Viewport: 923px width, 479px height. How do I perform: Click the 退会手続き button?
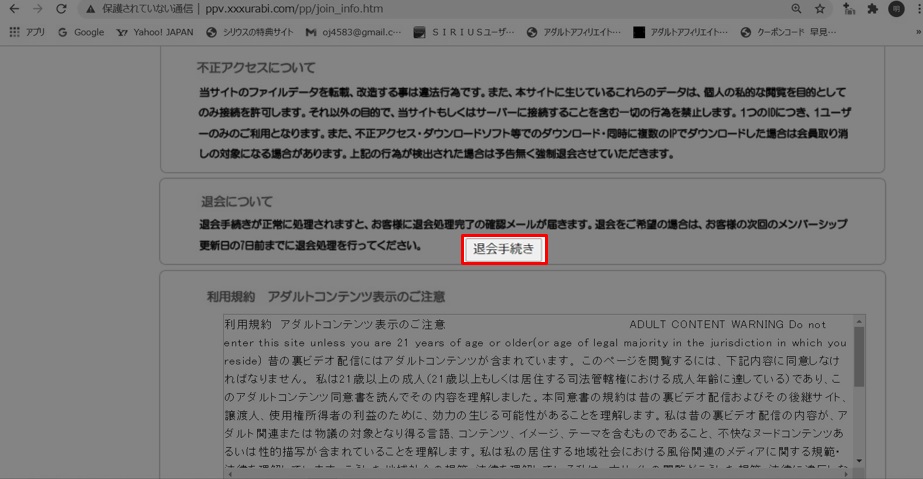[x=504, y=249]
